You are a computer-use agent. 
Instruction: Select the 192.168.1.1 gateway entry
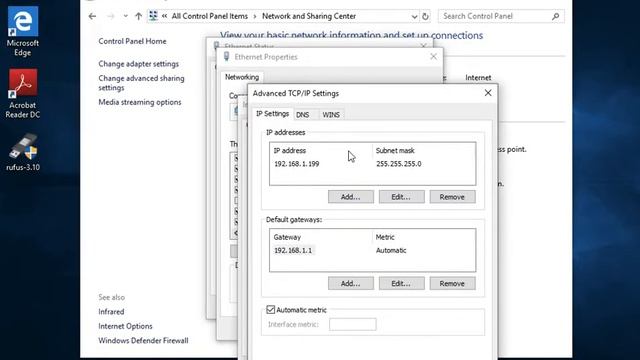point(293,250)
